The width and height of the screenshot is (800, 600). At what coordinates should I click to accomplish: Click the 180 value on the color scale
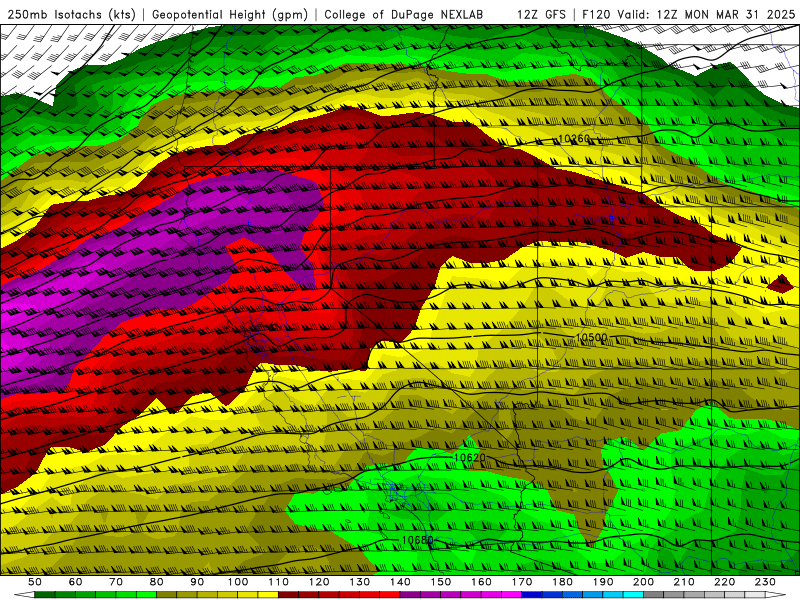coord(563,582)
